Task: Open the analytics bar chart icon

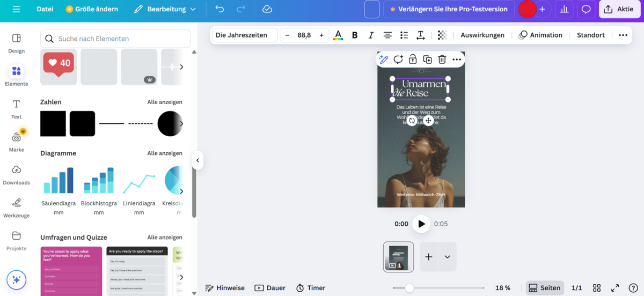Action: tap(563, 9)
